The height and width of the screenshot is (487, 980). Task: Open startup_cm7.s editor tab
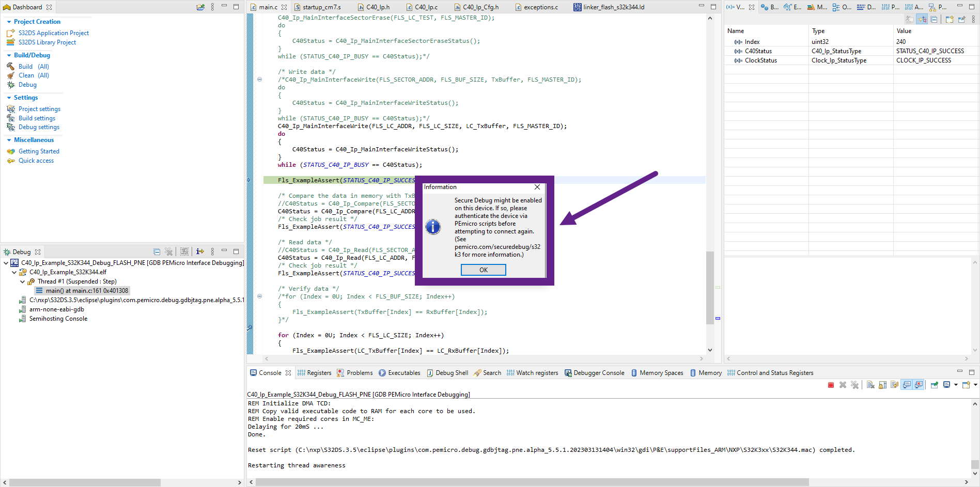(317, 7)
